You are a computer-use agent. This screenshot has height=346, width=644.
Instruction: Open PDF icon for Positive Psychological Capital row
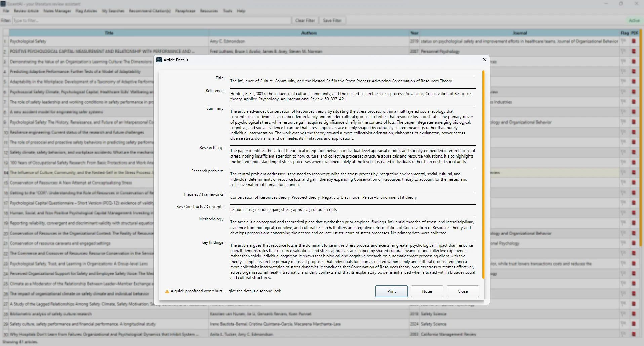[x=634, y=51]
